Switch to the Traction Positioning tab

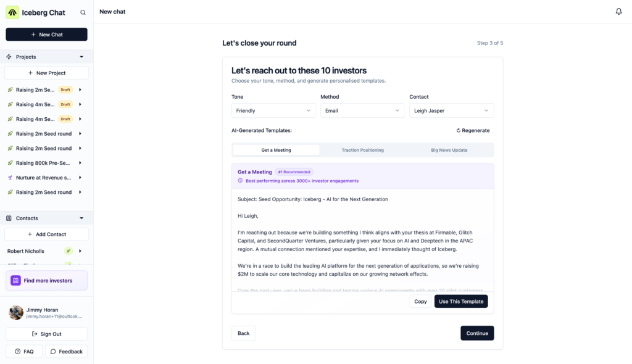pyautogui.click(x=362, y=150)
